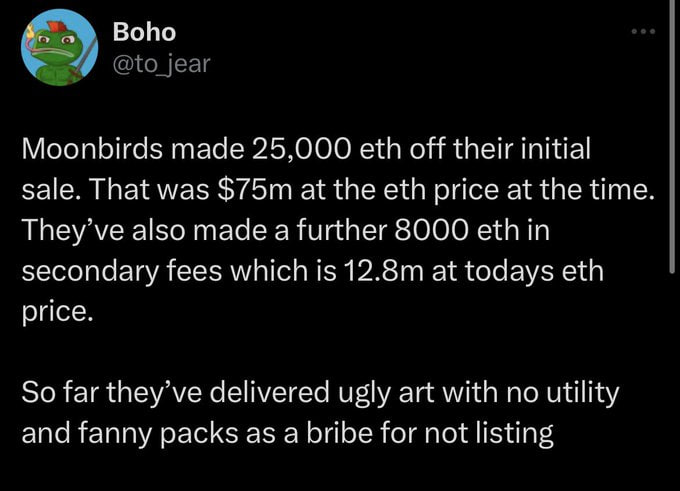Open Boho's frog profile avatar
The width and height of the screenshot is (680, 491).
point(59,47)
